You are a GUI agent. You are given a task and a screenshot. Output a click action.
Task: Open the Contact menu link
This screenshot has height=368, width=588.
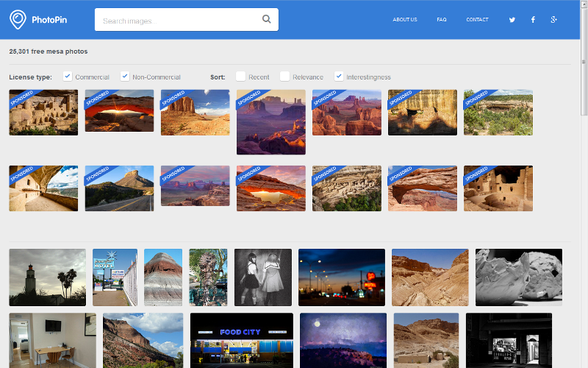(x=477, y=20)
